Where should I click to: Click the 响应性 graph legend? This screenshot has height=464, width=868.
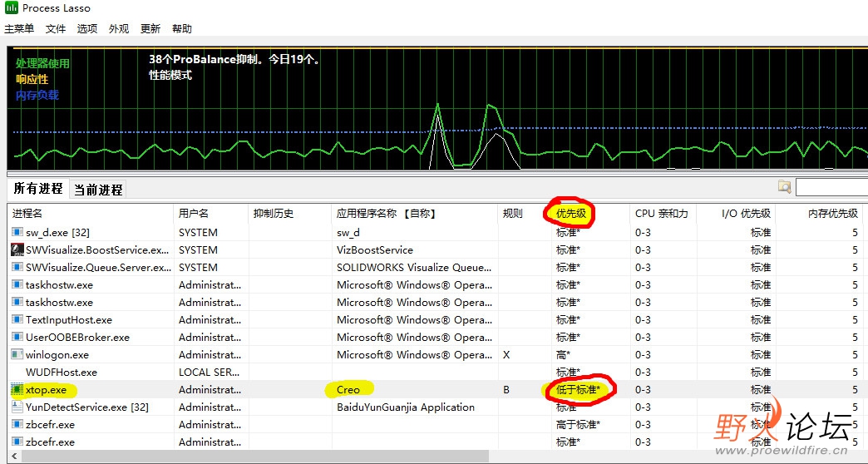click(32, 79)
